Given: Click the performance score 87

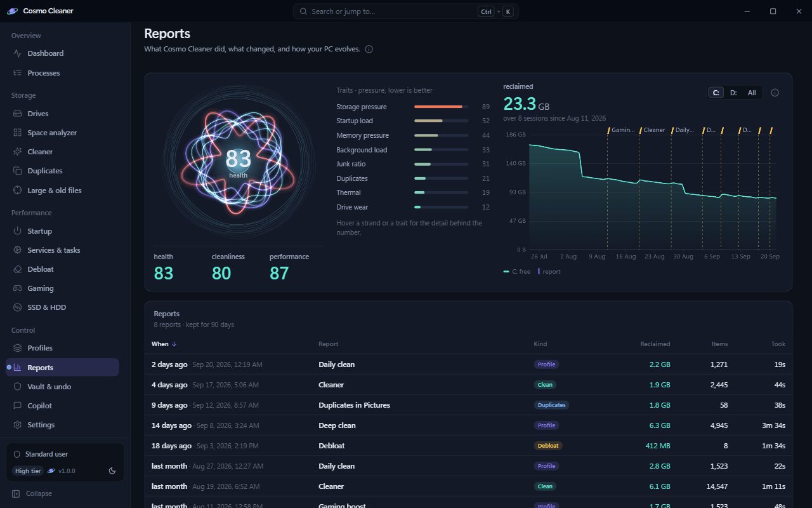Looking at the screenshot, I should [x=279, y=273].
